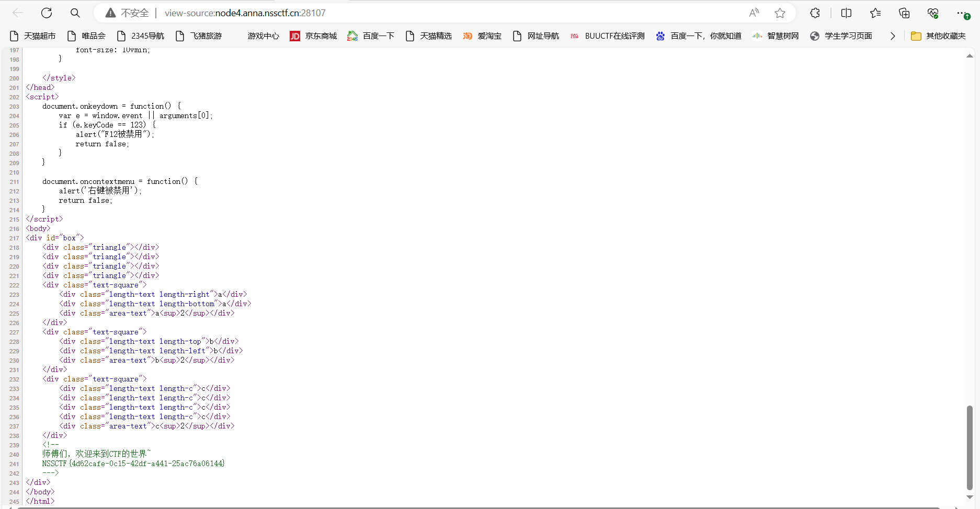
Task: Click the length-top div source line
Action: [x=149, y=341]
